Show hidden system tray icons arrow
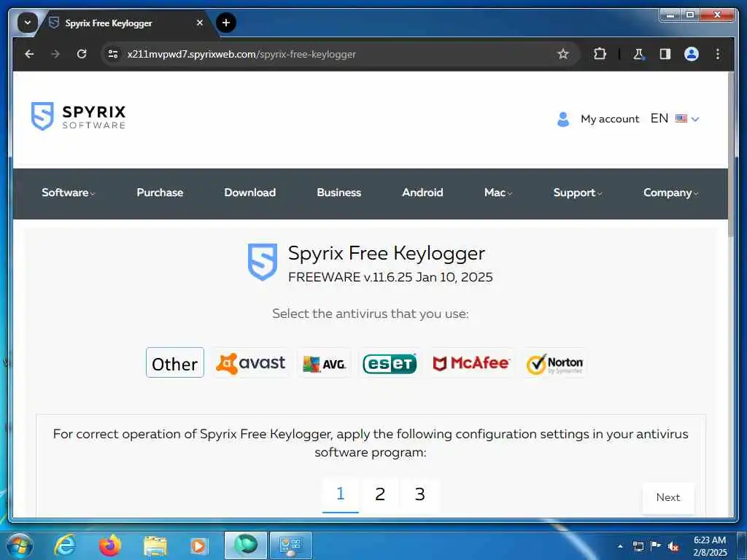The height and width of the screenshot is (560, 747). pyautogui.click(x=620, y=546)
